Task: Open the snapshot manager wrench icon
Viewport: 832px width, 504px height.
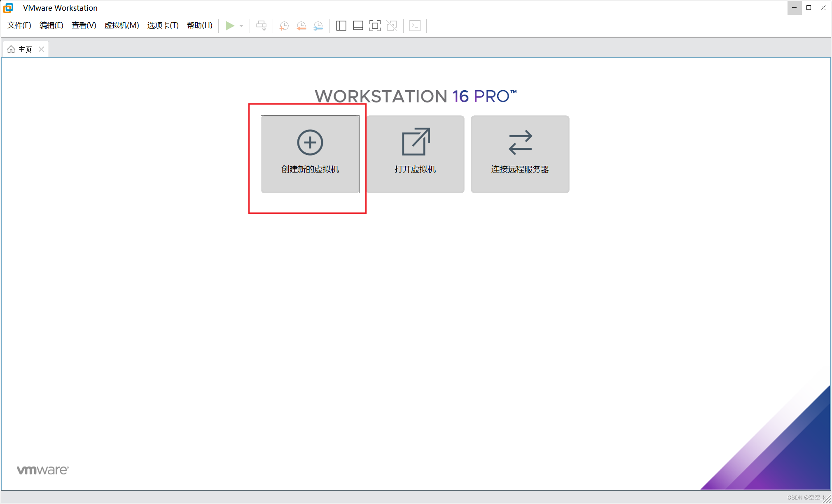Action: (318, 26)
